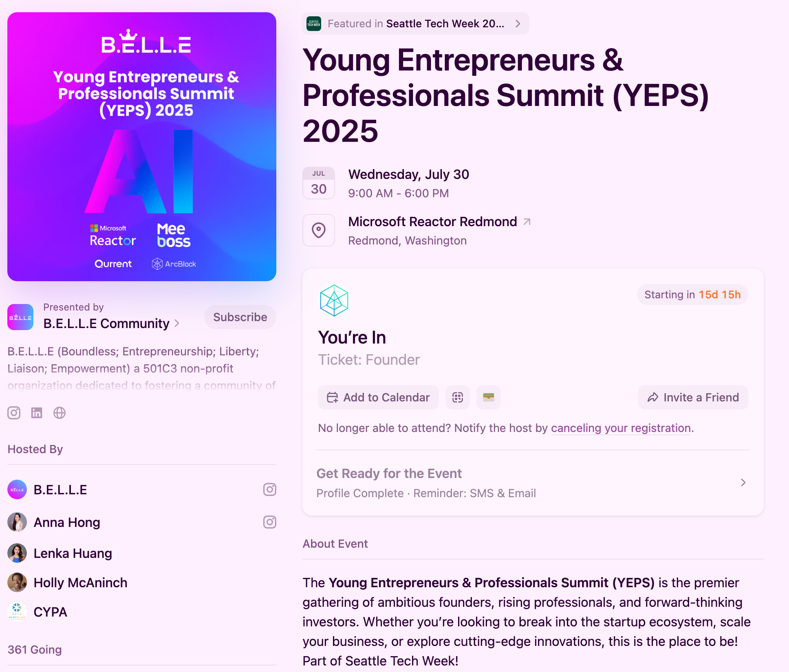Click the Subscribe button
Screen dimensions: 789x672
pyautogui.click(x=240, y=317)
